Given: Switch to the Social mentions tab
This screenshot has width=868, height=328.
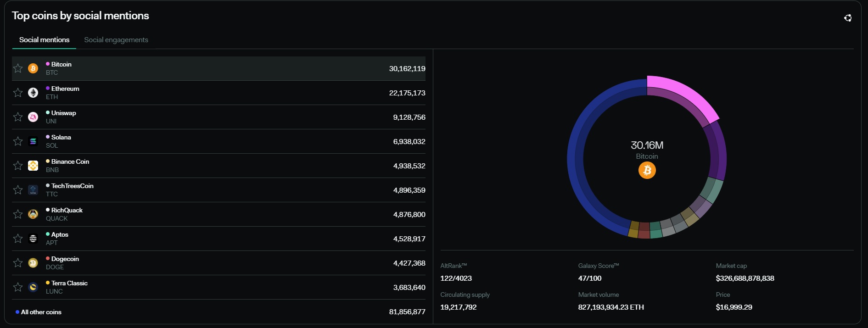Looking at the screenshot, I should (44, 40).
